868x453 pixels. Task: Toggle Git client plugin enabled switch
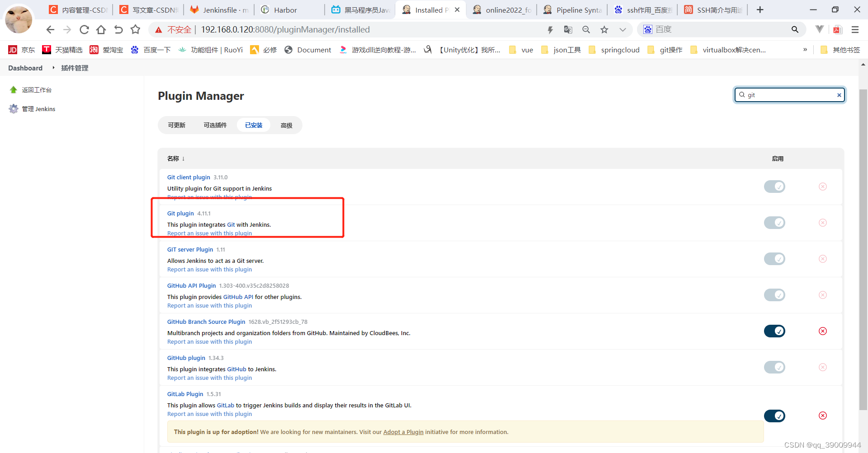tap(774, 187)
